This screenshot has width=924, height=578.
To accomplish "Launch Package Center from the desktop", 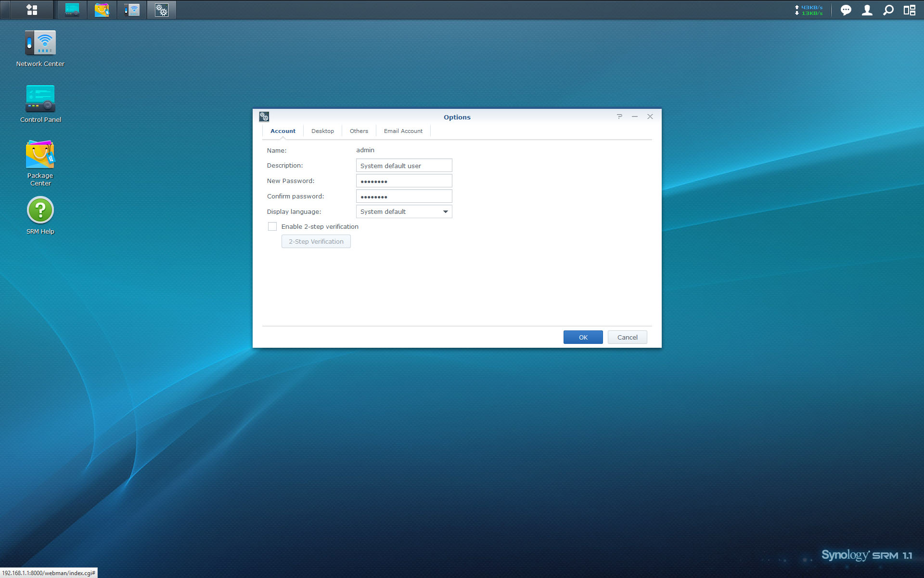I will pyautogui.click(x=40, y=163).
